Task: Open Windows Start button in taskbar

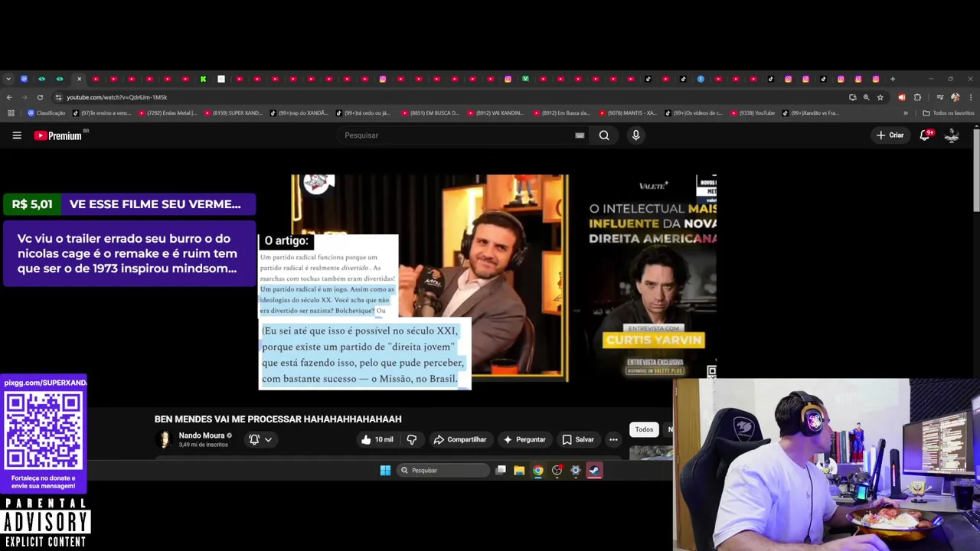Action: [385, 471]
